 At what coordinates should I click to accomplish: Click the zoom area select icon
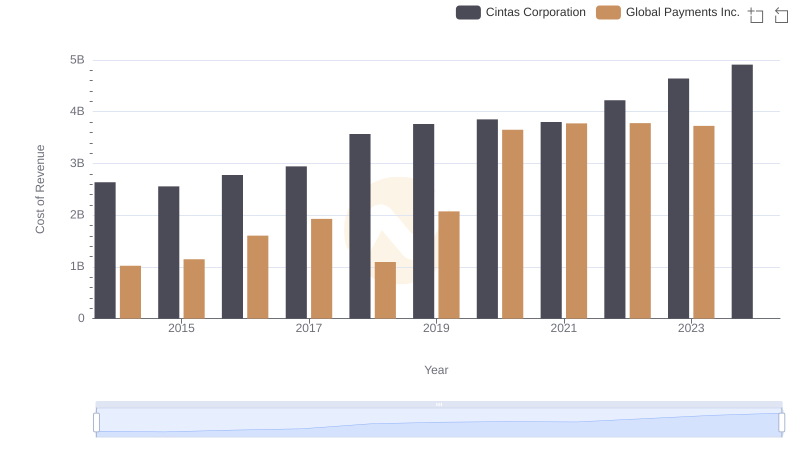(x=756, y=15)
